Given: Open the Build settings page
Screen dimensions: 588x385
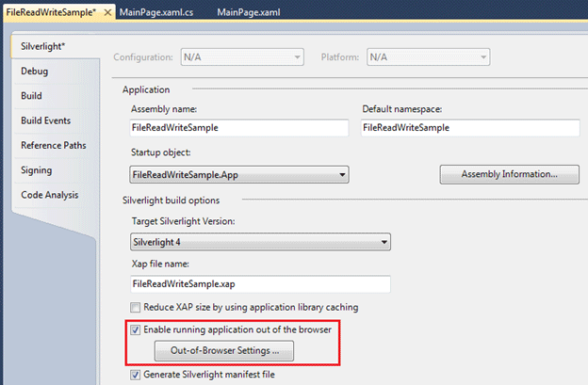Looking at the screenshot, I should [x=32, y=96].
